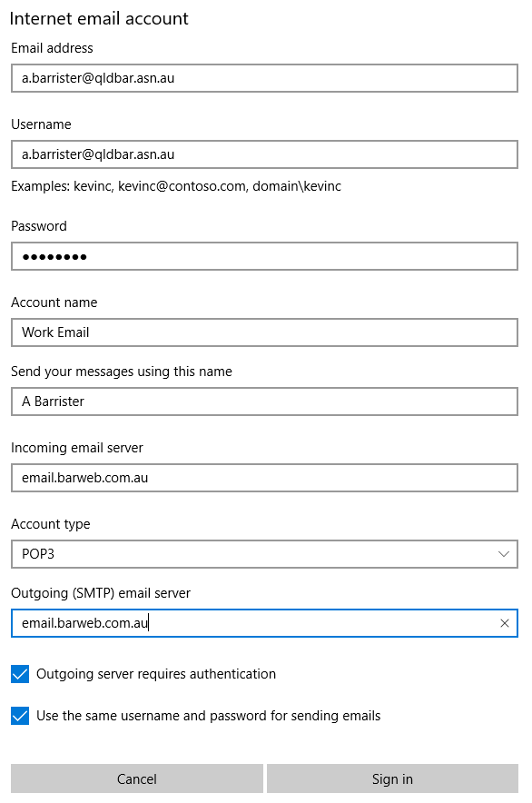The height and width of the screenshot is (803, 532).
Task: Toggle the same username and password checkbox
Action: (x=20, y=716)
